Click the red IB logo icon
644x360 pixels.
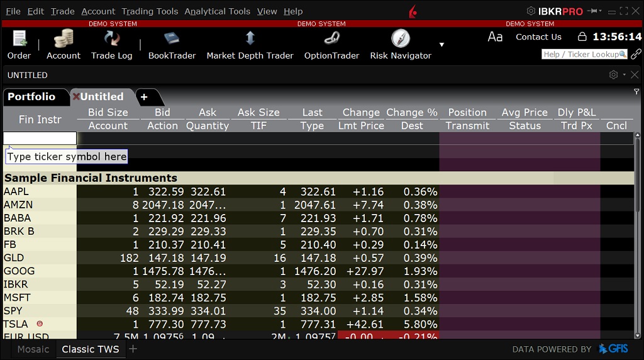click(x=413, y=11)
